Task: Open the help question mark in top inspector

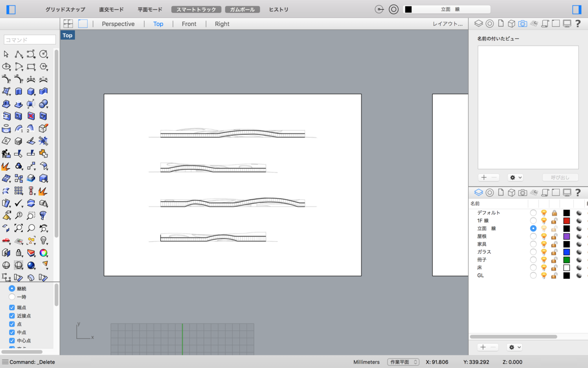Action: (x=578, y=23)
